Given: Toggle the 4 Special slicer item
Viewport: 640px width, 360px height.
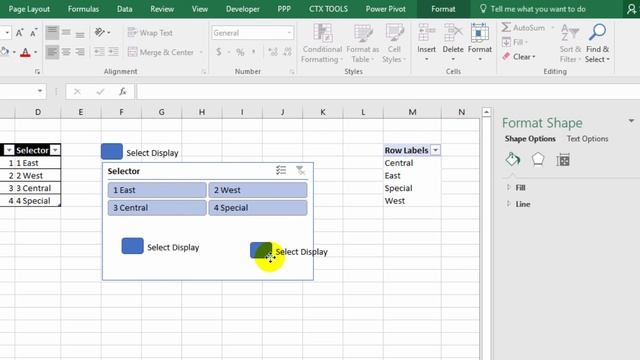Looking at the screenshot, I should click(x=258, y=208).
